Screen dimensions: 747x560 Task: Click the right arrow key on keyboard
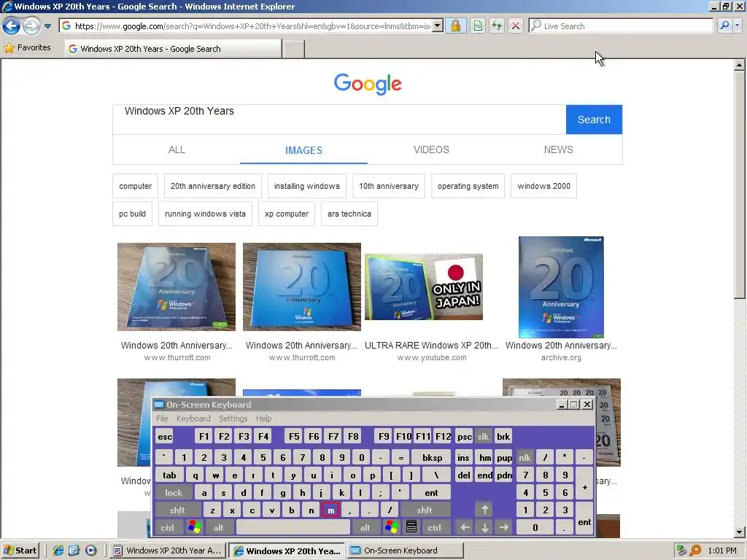pyautogui.click(x=504, y=528)
